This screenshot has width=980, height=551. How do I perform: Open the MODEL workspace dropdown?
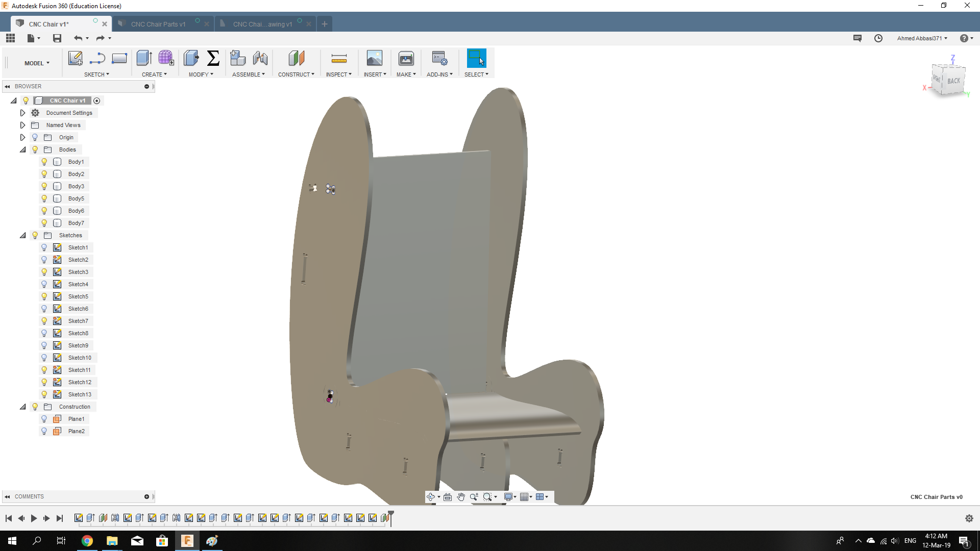(x=37, y=63)
